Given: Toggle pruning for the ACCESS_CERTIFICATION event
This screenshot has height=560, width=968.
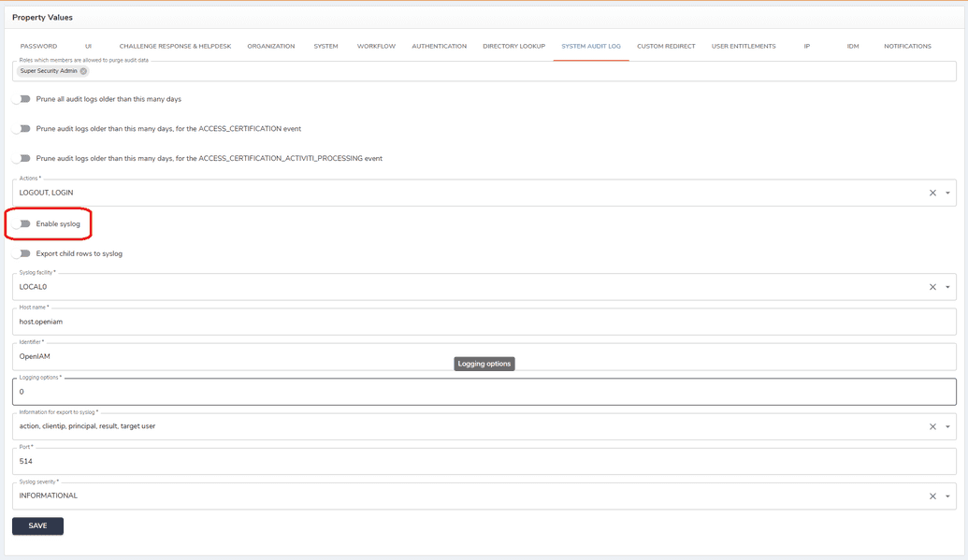Looking at the screenshot, I should click(22, 128).
